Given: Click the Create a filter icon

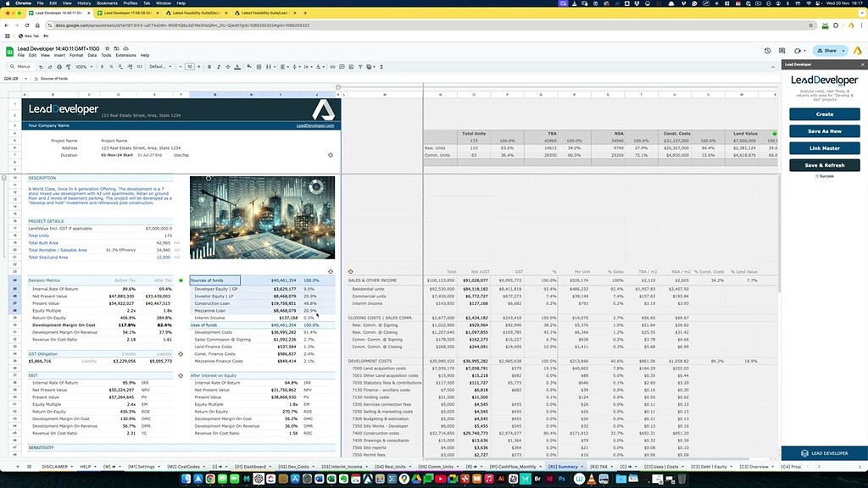Looking at the screenshot, I should click(x=360, y=66).
